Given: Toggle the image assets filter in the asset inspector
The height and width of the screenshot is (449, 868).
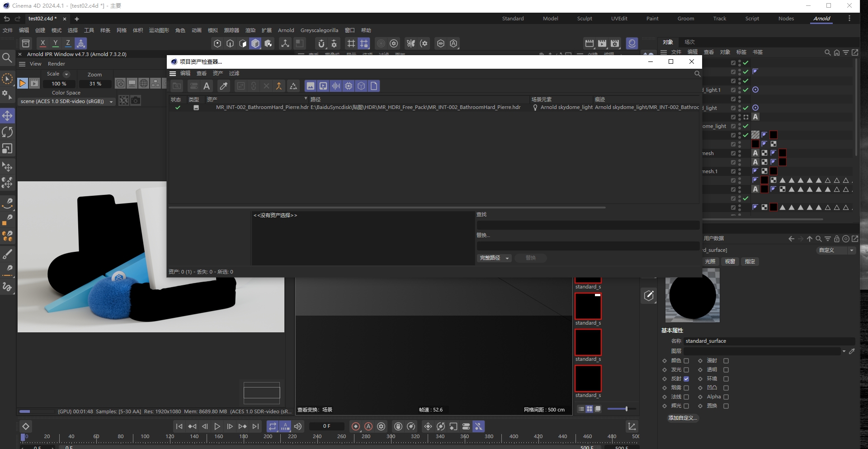Looking at the screenshot, I should point(311,86).
